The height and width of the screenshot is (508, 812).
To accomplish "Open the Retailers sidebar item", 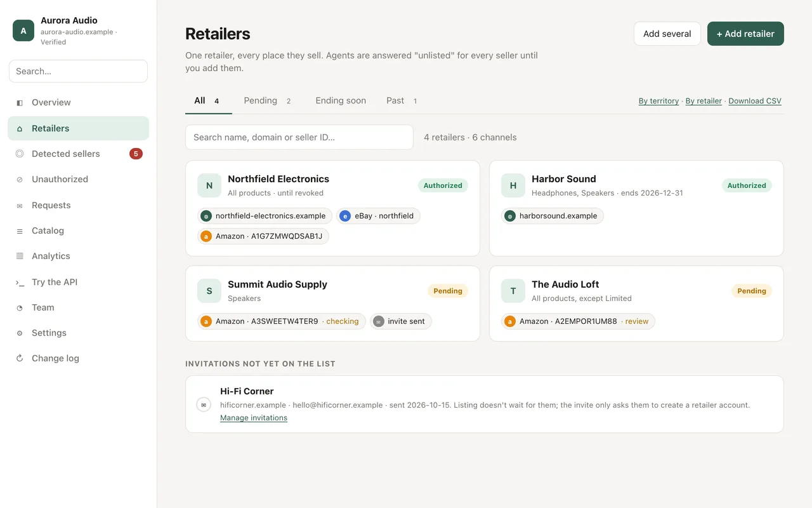I will tap(79, 128).
